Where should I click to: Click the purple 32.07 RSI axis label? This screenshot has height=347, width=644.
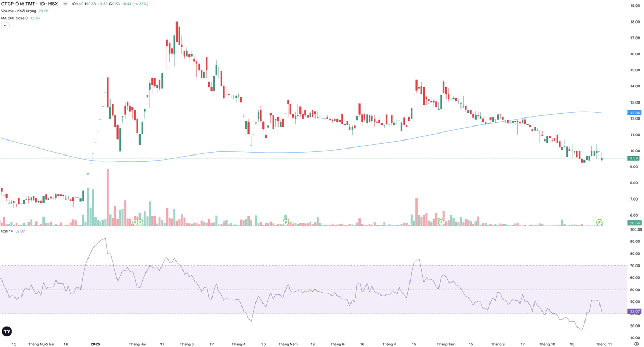pos(634,311)
